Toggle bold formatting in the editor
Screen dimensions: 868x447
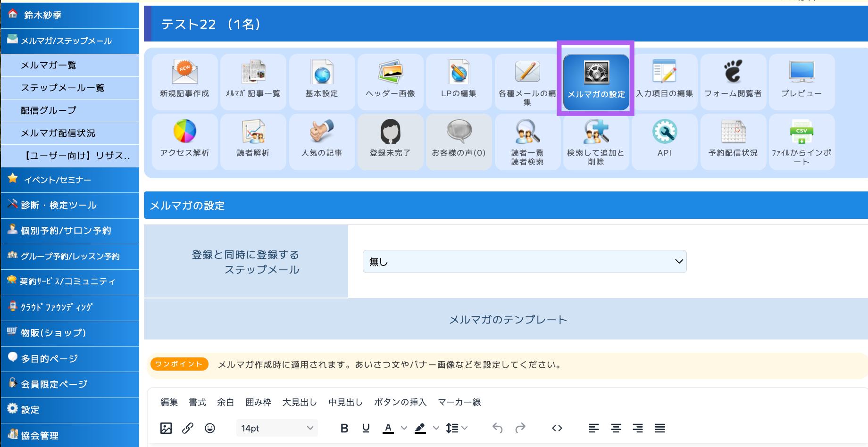pos(344,428)
